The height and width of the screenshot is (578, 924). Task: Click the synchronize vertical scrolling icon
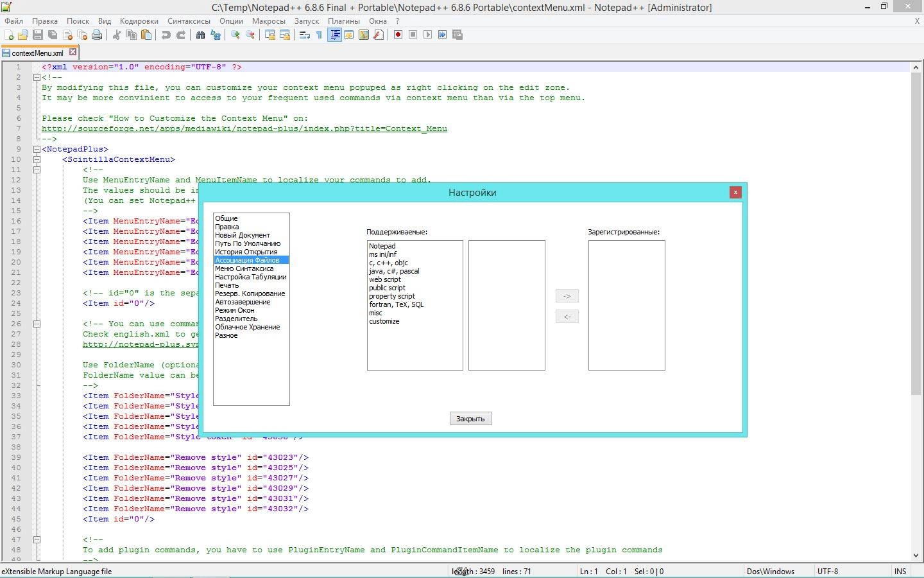point(269,35)
